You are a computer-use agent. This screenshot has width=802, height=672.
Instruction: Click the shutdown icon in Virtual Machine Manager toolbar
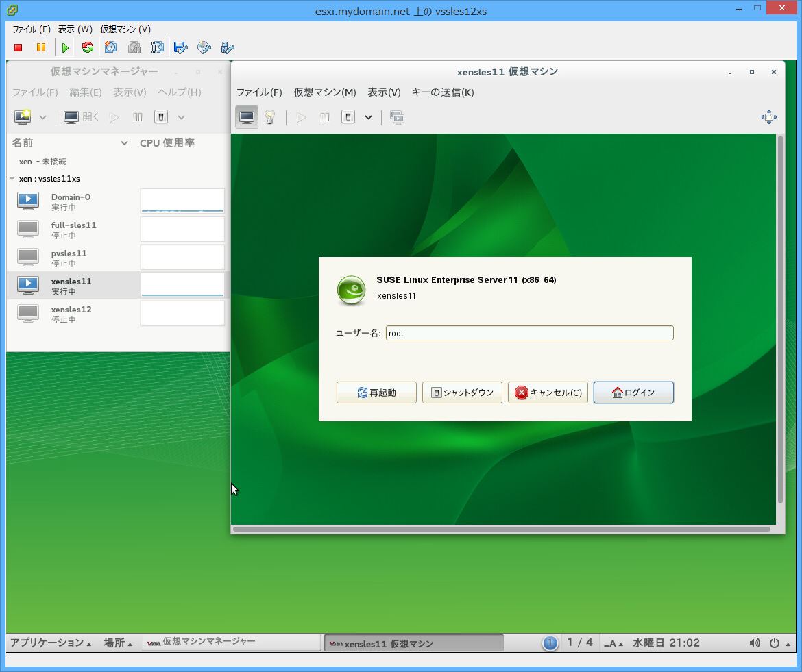click(161, 117)
